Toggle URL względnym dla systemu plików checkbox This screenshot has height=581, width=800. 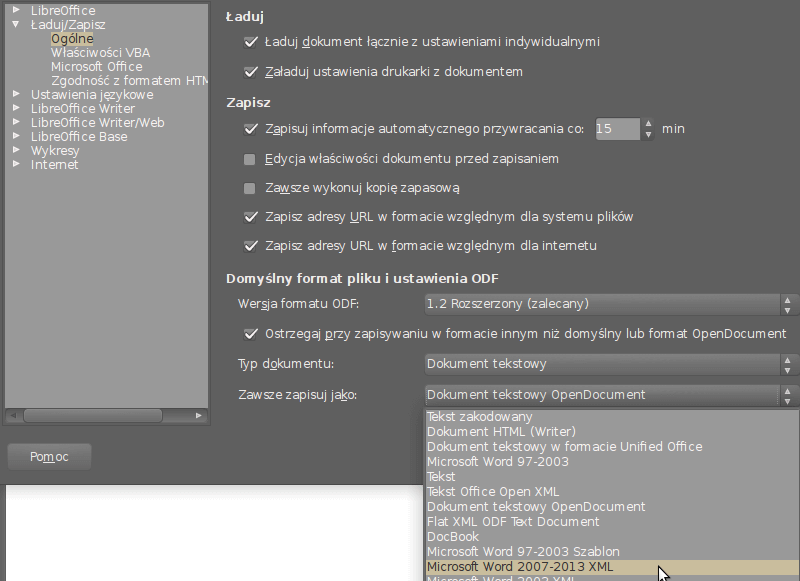(250, 217)
